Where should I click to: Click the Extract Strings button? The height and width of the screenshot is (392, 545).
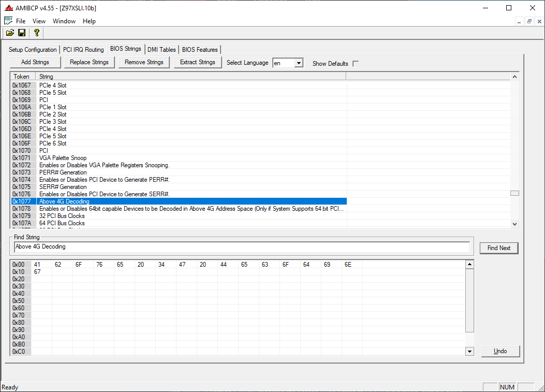pyautogui.click(x=198, y=62)
